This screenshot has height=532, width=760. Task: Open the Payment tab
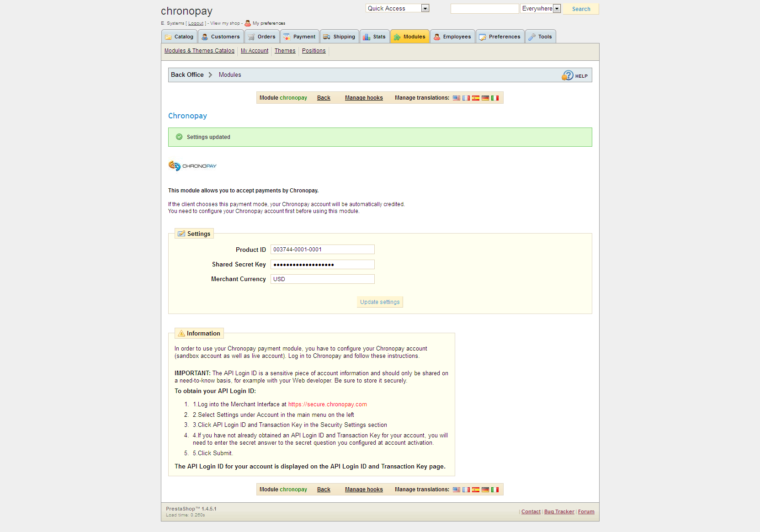[299, 37]
